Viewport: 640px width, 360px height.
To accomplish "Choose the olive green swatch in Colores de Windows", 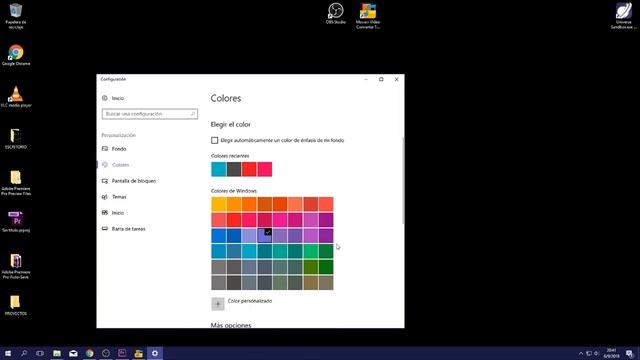I will (311, 267).
